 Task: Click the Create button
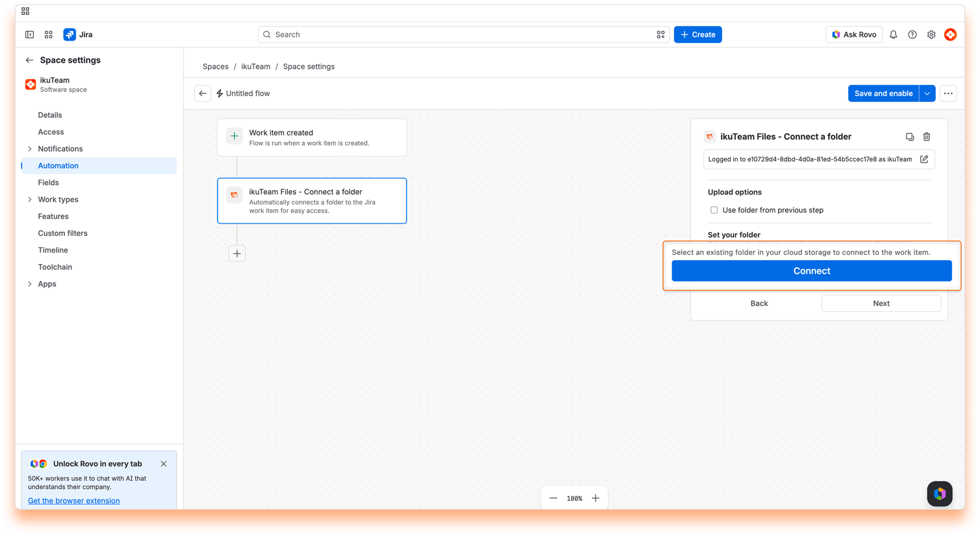698,35
